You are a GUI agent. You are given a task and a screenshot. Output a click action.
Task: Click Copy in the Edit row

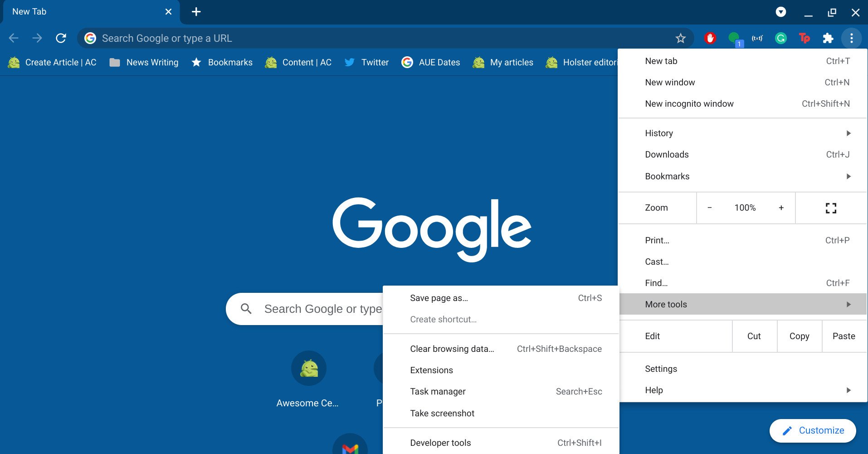(799, 336)
